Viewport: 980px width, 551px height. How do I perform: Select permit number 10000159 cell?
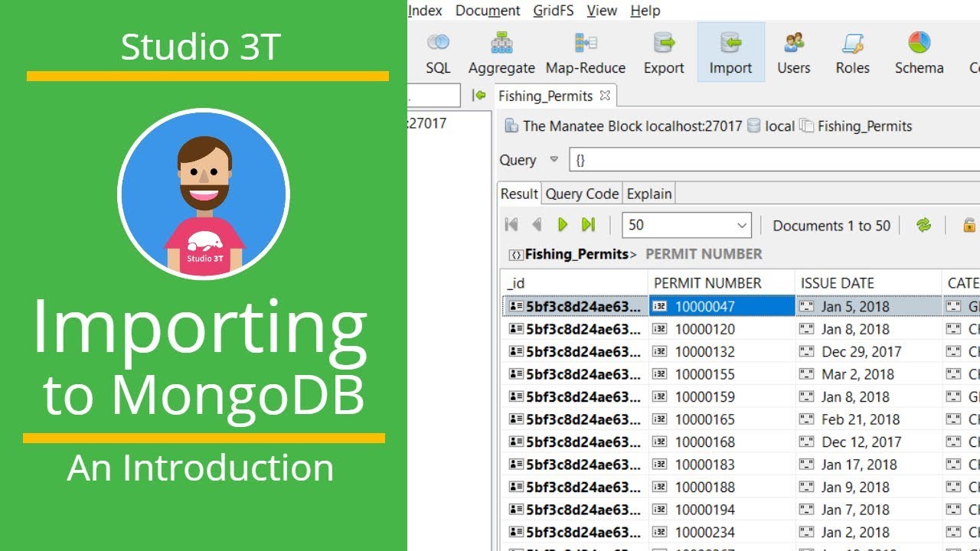[x=722, y=396]
